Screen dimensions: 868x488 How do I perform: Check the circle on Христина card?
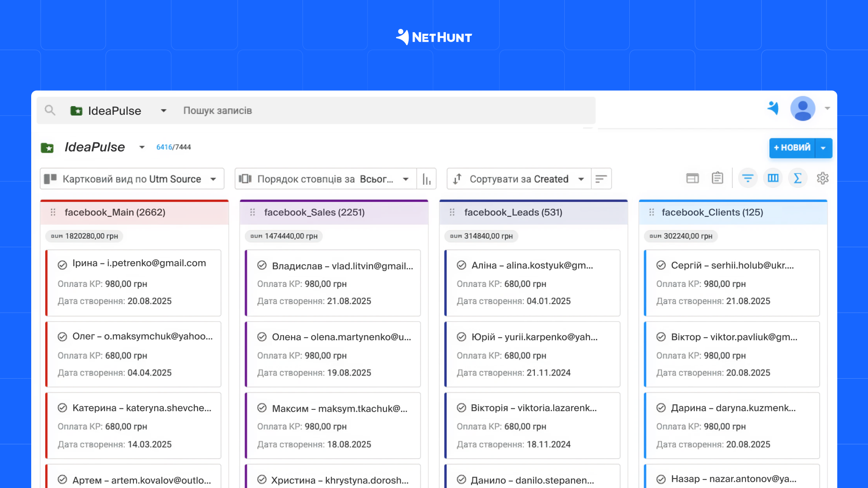[262, 479]
